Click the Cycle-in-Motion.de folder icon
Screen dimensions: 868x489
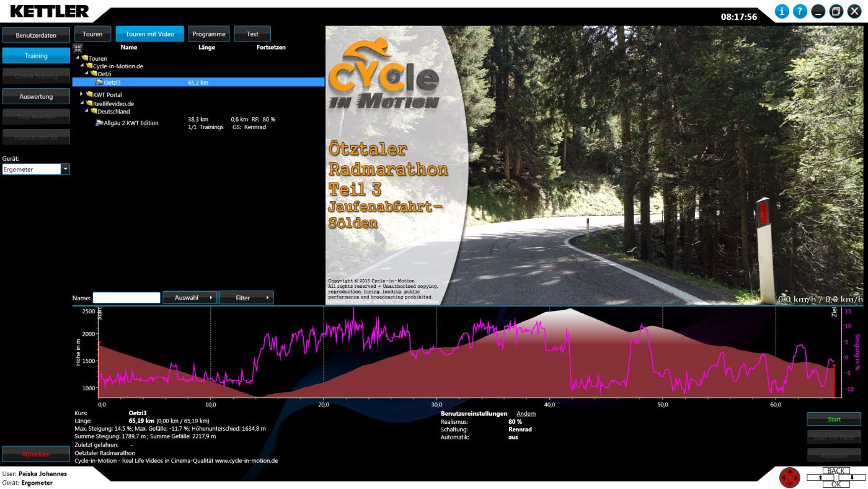click(x=89, y=66)
